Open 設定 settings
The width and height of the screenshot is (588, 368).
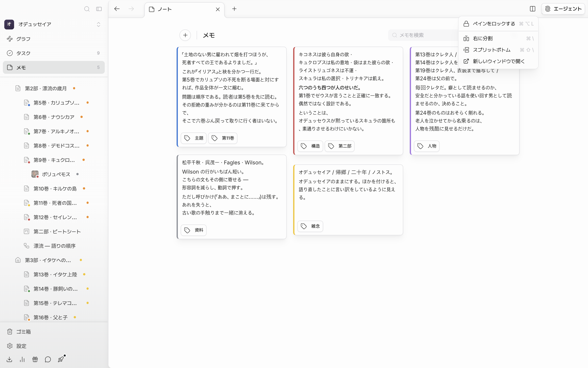tap(54, 346)
